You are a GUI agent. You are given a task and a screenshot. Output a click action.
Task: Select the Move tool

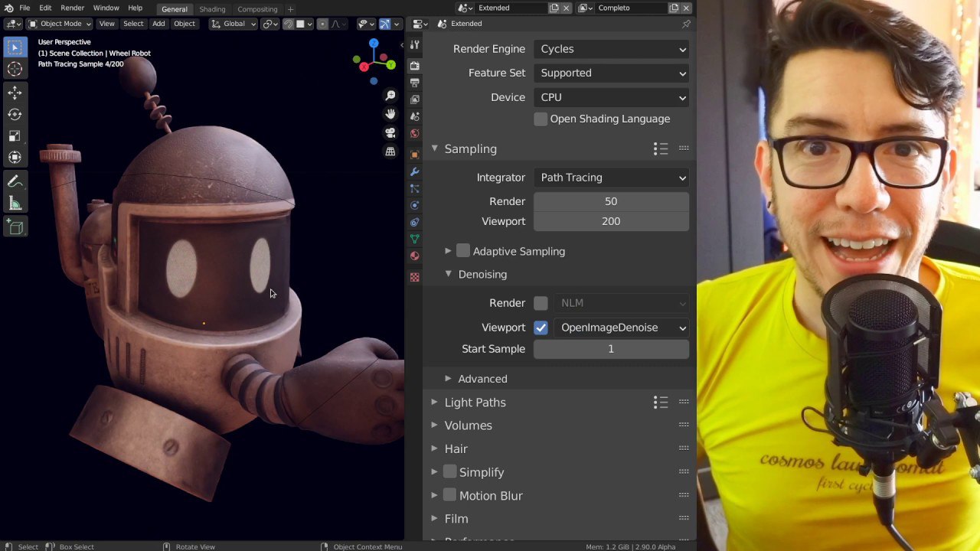click(x=15, y=93)
